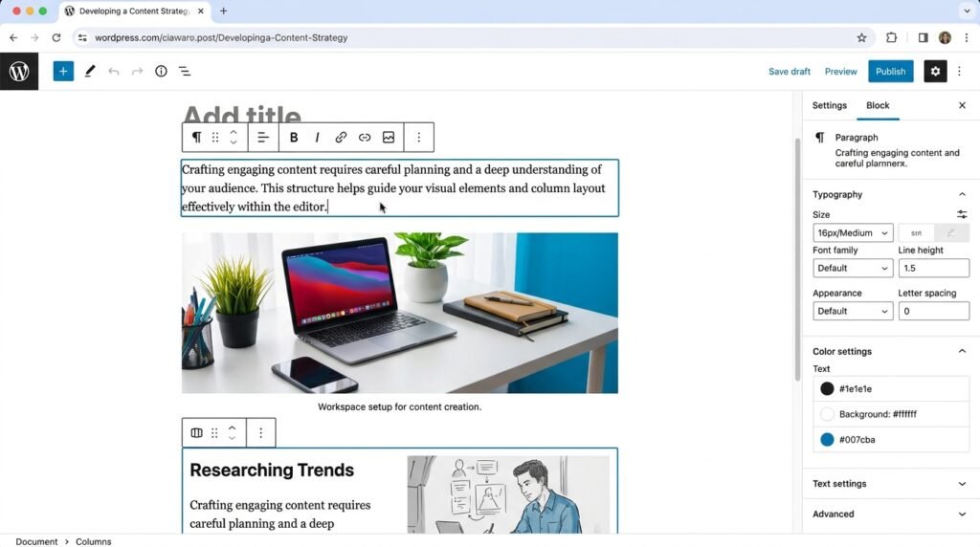Open the browser profile avatar

[945, 37]
